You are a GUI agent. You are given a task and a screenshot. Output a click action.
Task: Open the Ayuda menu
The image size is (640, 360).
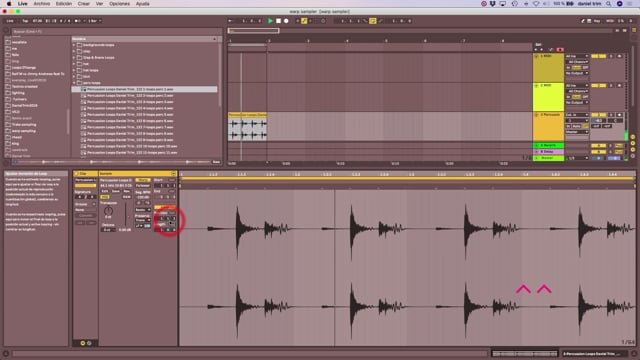pyautogui.click(x=142, y=4)
